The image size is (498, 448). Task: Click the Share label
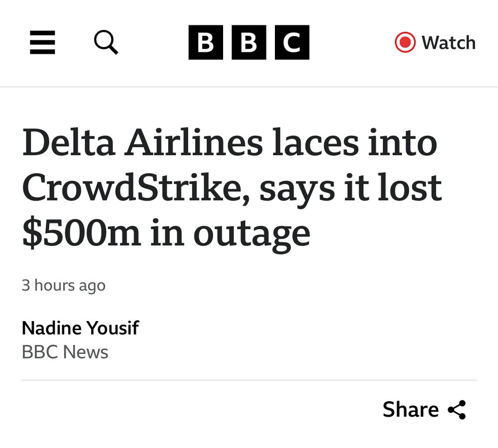[x=410, y=410]
